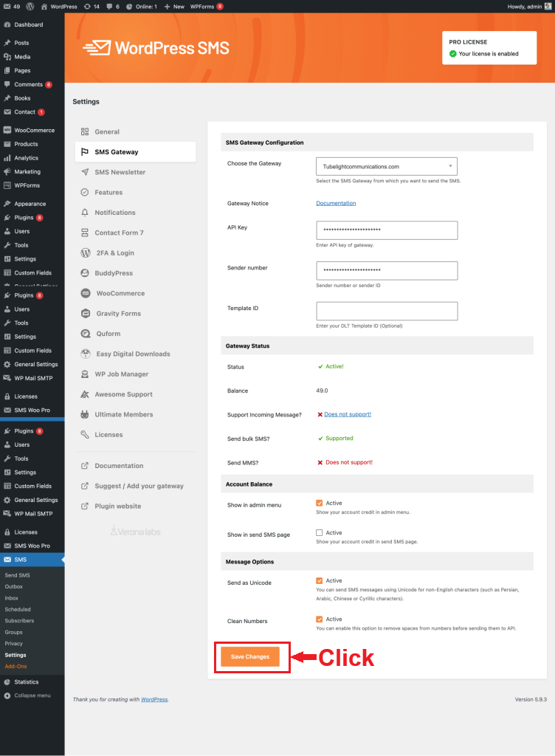The width and height of the screenshot is (555, 756).
Task: Open the New content menu in admin bar
Action: [x=173, y=6]
